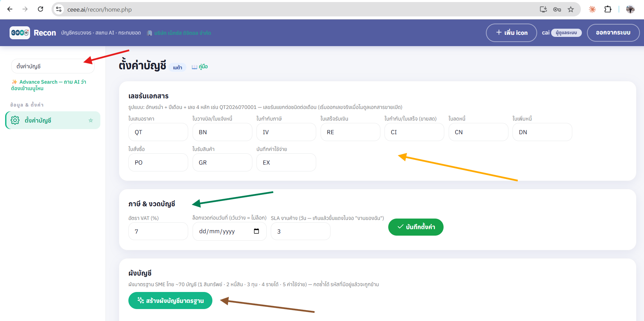Click the ใบเสร็จรับเงิน prefix field RE
Image resolution: width=644 pixels, height=321 pixels.
[x=350, y=132]
